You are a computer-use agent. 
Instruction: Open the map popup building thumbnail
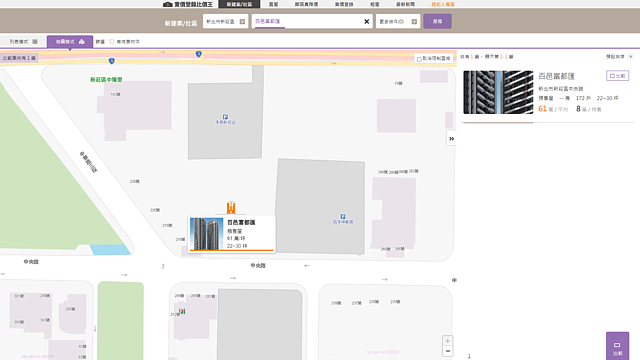[x=207, y=233]
